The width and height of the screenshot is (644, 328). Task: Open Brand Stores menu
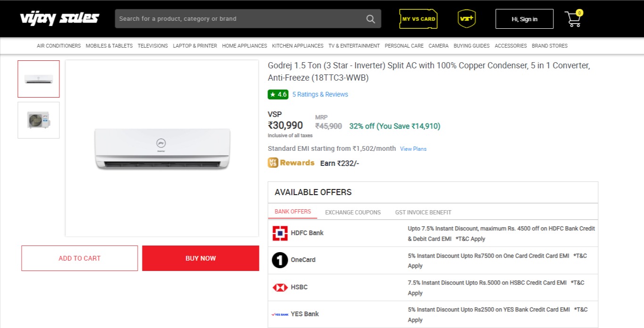tap(550, 46)
